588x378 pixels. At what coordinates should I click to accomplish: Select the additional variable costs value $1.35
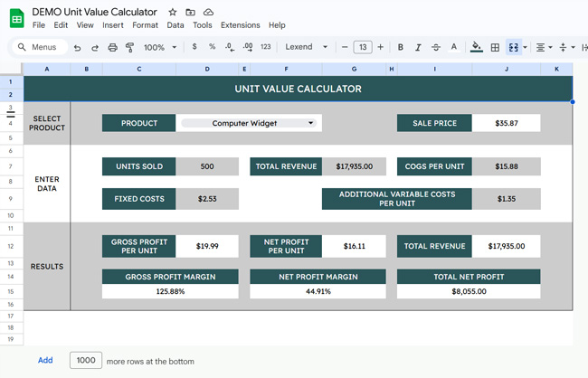click(x=507, y=199)
